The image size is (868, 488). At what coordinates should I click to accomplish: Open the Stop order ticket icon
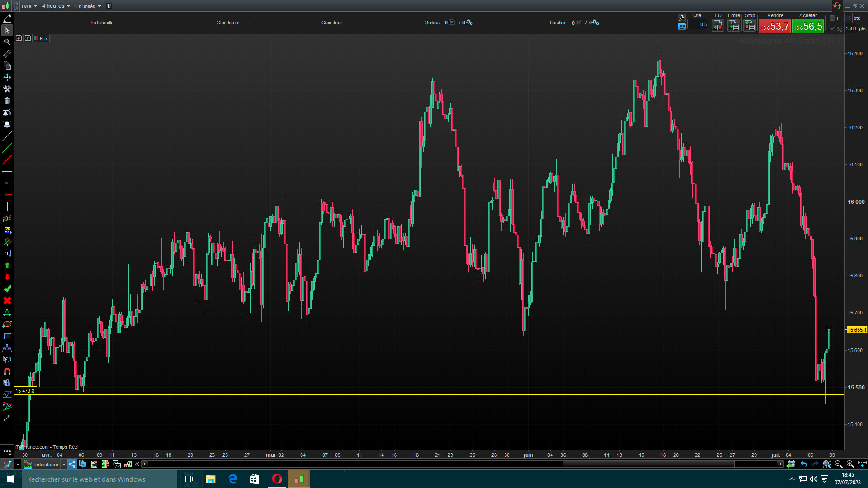pos(750,26)
